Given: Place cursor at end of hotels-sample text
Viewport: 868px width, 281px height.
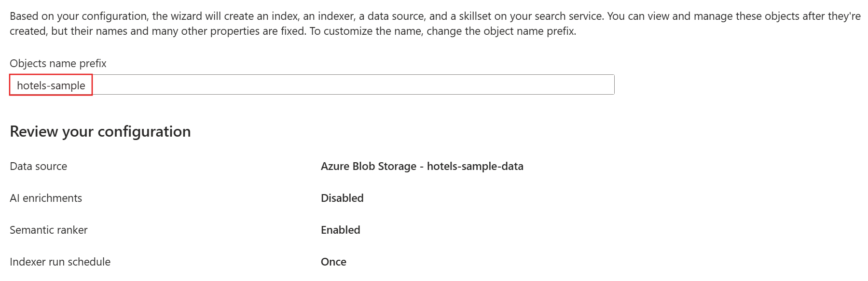Looking at the screenshot, I should point(86,85).
